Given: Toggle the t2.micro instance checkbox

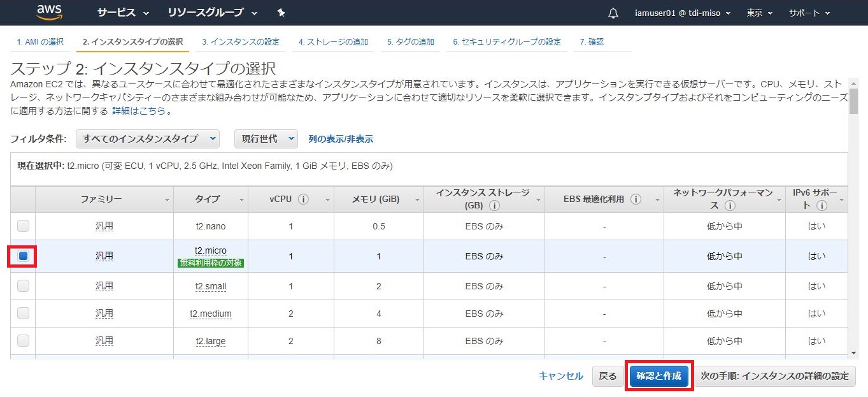Looking at the screenshot, I should click(x=23, y=256).
